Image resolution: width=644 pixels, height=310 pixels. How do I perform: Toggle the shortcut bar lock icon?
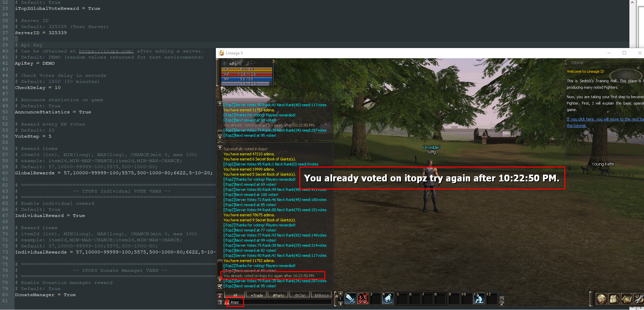502,304
